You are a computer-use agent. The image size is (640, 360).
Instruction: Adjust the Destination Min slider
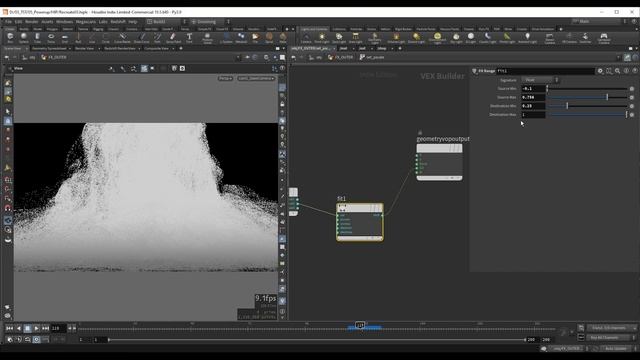[587, 106]
